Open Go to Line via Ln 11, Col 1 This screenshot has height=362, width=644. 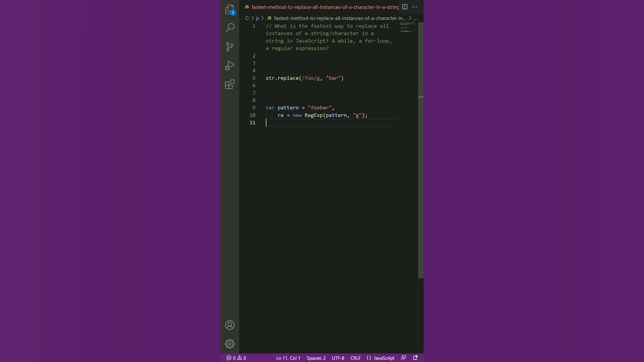click(x=288, y=358)
